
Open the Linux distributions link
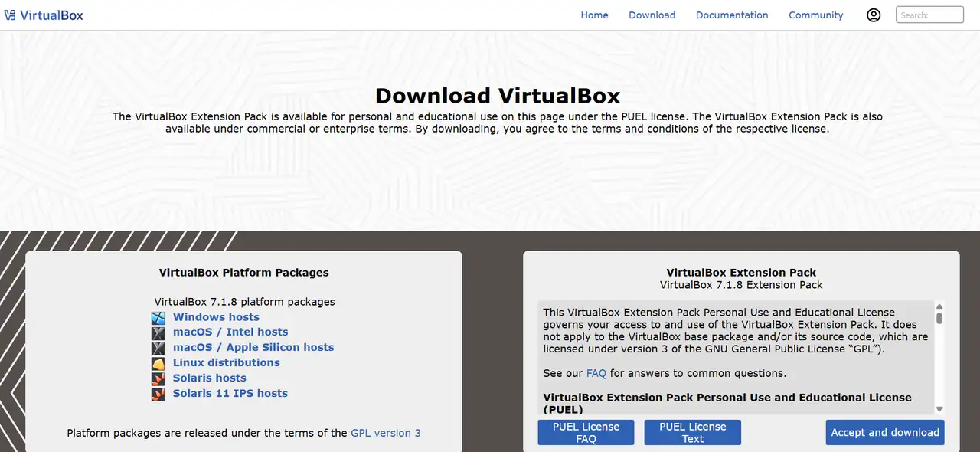tap(227, 362)
